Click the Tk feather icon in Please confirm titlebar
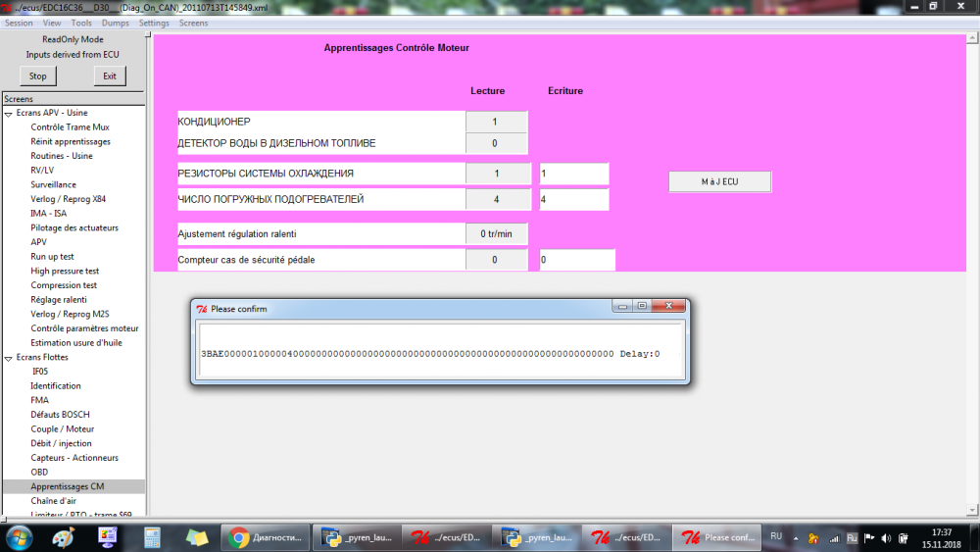 coord(202,309)
